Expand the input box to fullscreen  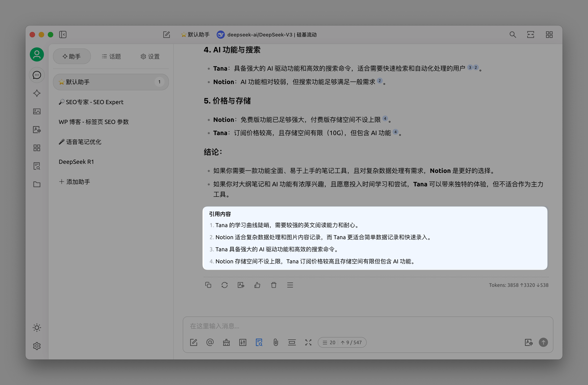308,342
